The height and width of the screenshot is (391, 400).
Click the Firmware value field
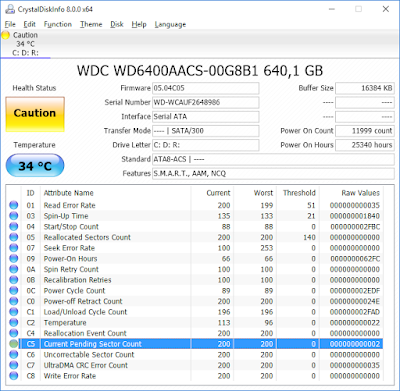(x=206, y=88)
